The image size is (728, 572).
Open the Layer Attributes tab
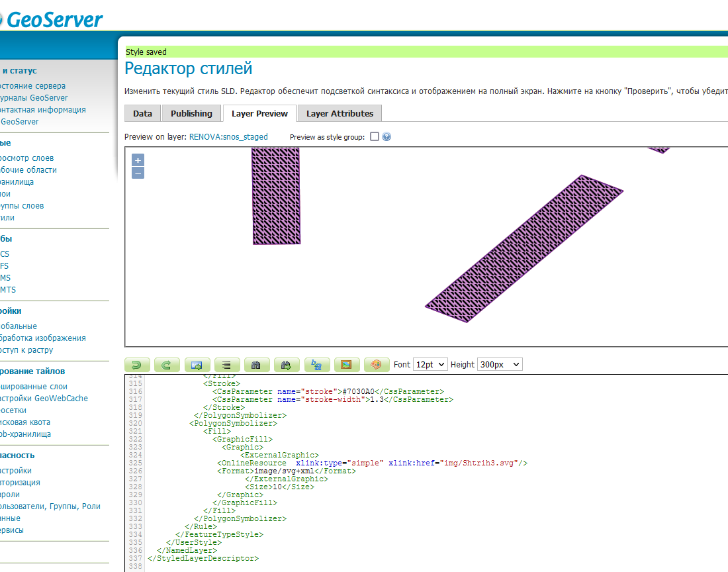coord(340,113)
